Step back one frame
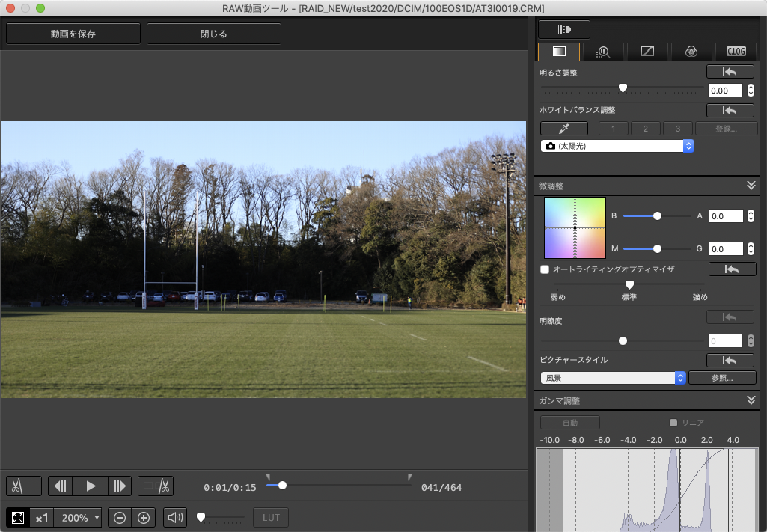The width and height of the screenshot is (767, 532). (x=62, y=486)
